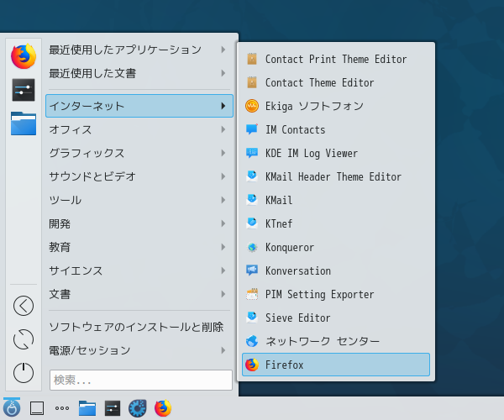Image resolution: width=504 pixels, height=420 pixels.
Task: Click the KTnef icon
Action: 252,223
